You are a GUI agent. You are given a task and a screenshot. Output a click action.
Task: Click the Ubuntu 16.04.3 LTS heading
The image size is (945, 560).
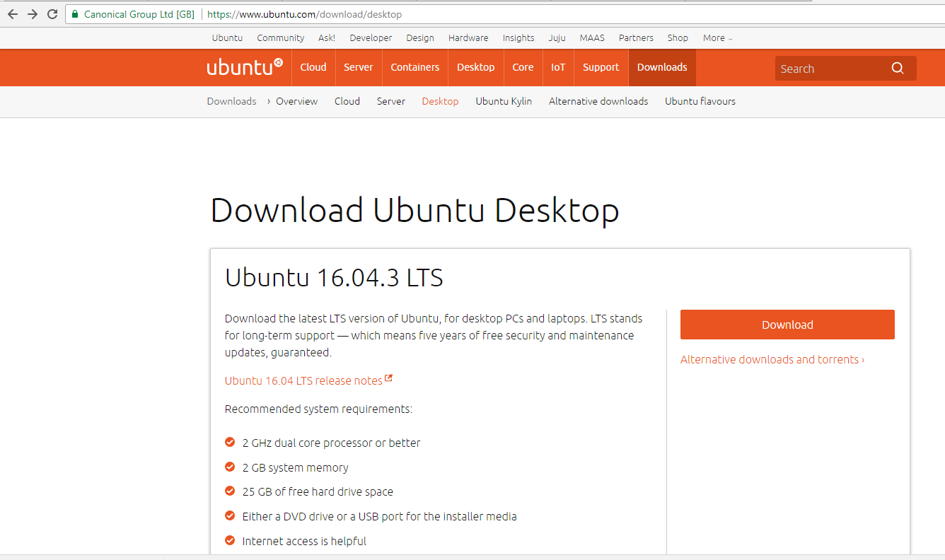pos(334,277)
